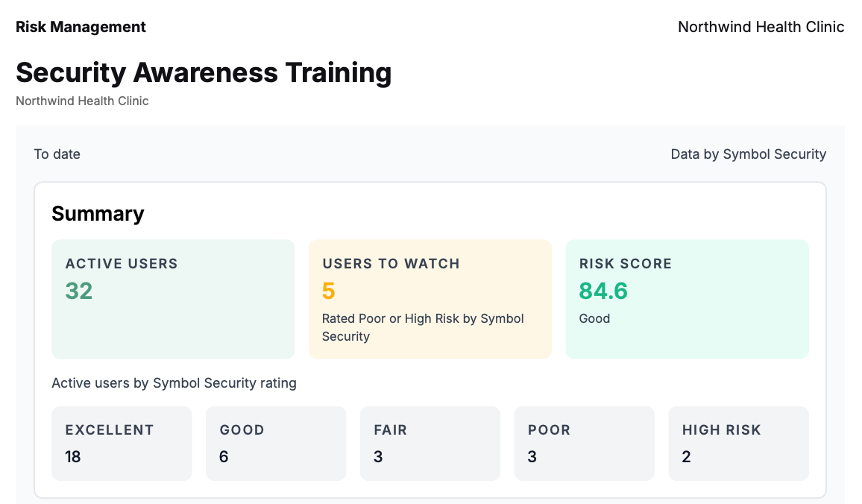Select the Security Awareness Training title
The height and width of the screenshot is (504, 862).
(204, 72)
